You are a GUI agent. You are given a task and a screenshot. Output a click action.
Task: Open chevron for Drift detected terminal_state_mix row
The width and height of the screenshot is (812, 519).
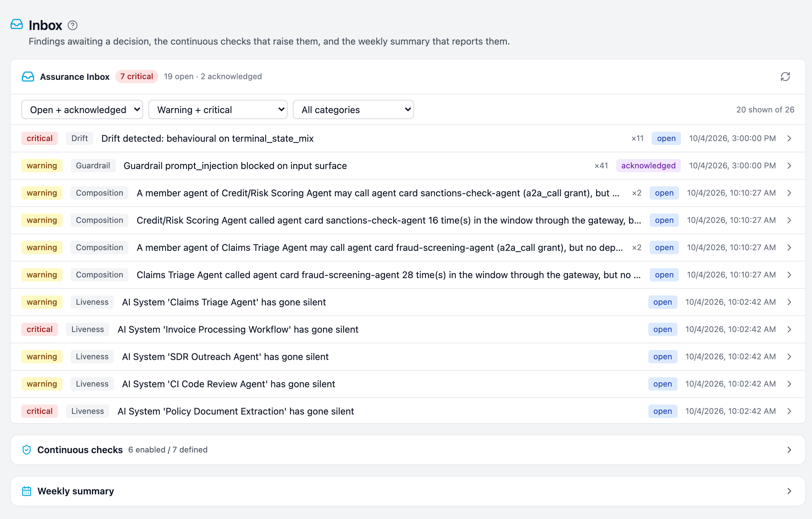click(789, 138)
